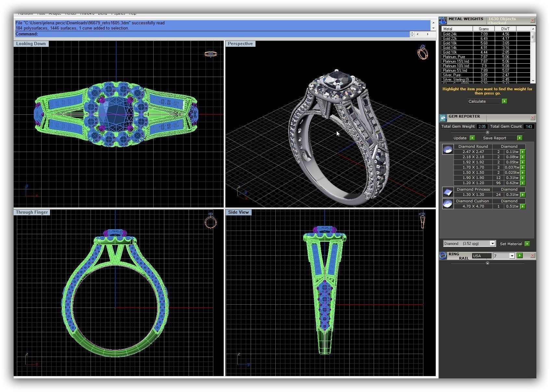Click the USA region field in Ring Rail

pyautogui.click(x=481, y=256)
